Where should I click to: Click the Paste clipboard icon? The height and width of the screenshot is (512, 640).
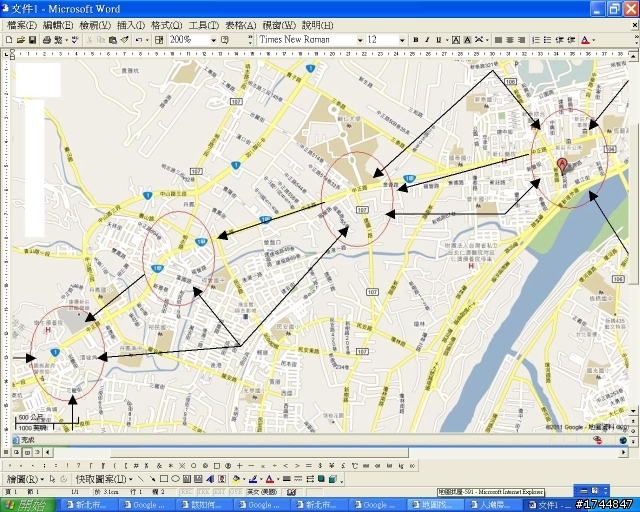(113, 40)
